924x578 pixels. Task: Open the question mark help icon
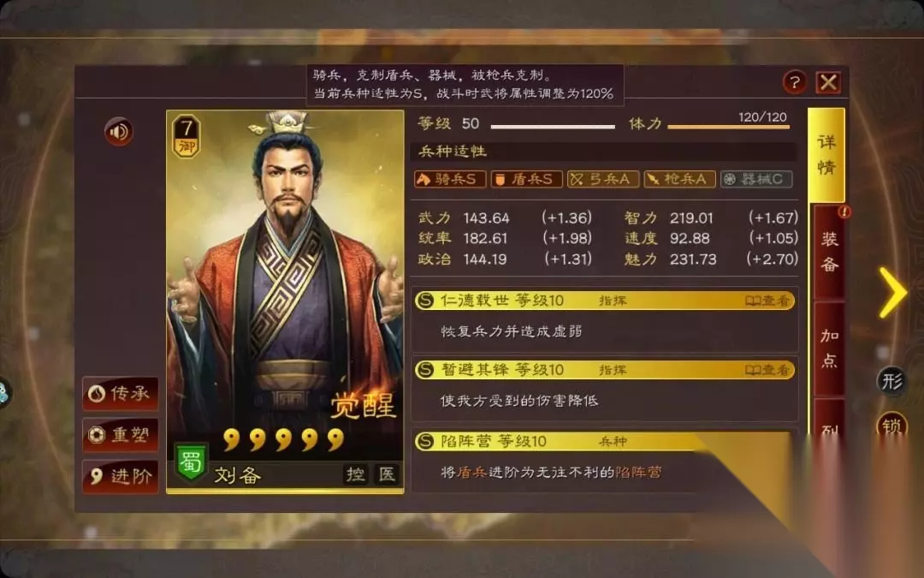794,82
